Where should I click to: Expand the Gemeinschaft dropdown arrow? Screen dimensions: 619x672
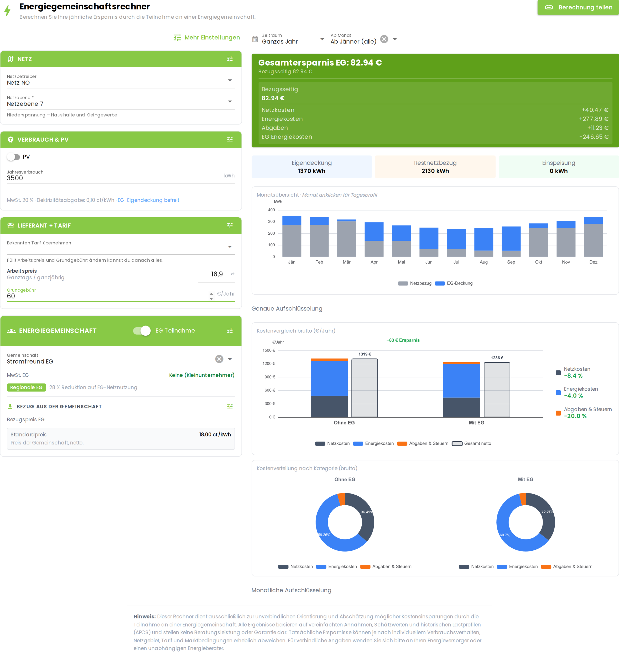[230, 359]
